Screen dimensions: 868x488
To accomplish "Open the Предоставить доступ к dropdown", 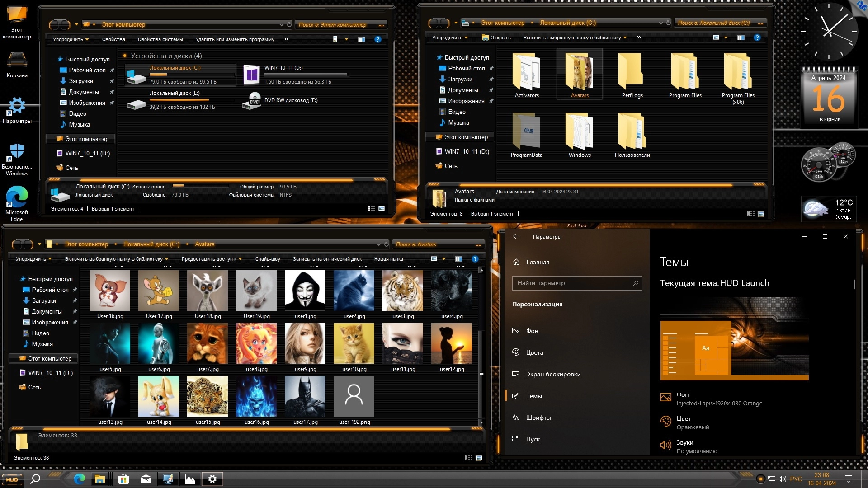I will coord(212,259).
